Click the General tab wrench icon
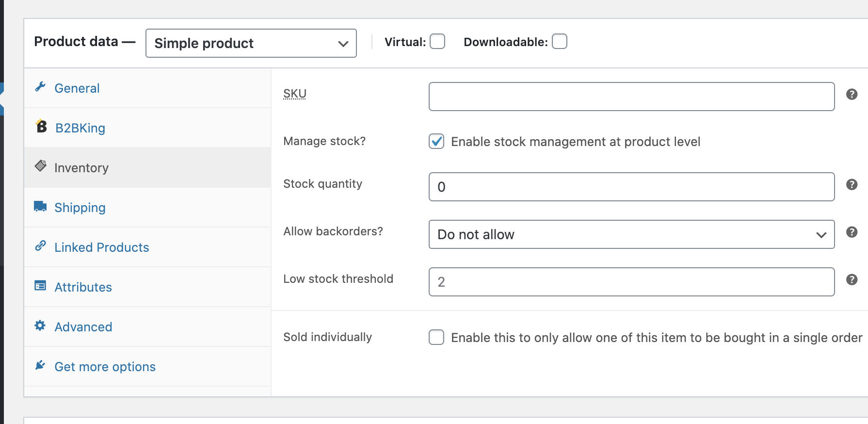 point(40,87)
